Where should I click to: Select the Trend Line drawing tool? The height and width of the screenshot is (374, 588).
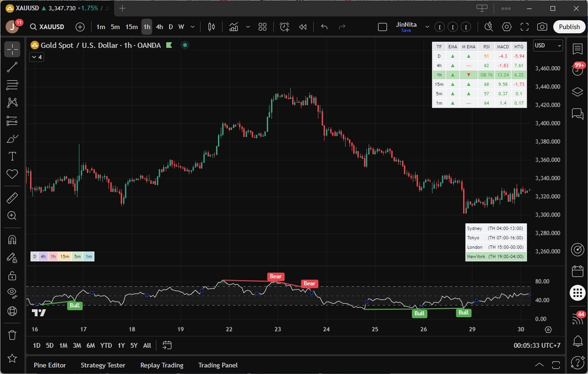pyautogui.click(x=12, y=67)
